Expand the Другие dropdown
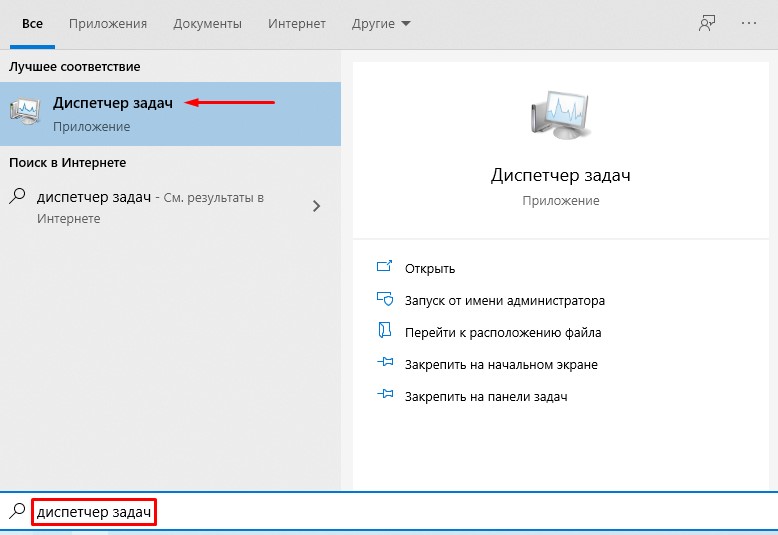Viewport: 778px width, 535px height. tap(381, 24)
